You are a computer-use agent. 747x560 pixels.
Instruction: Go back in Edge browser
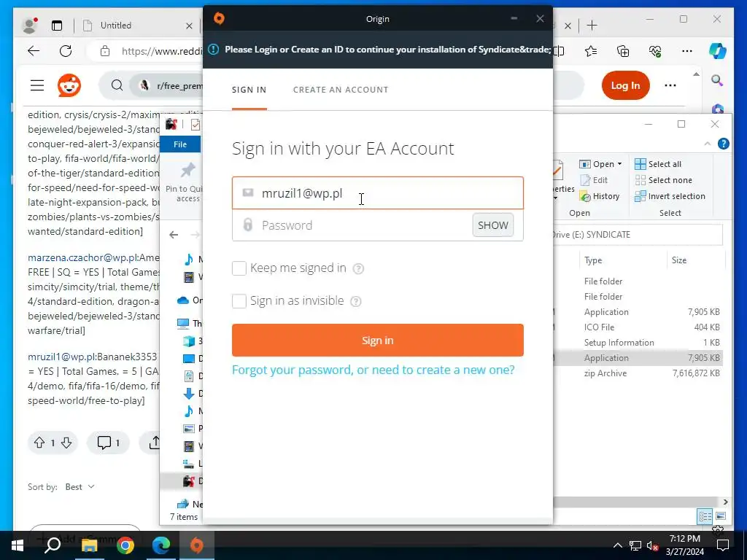(x=34, y=51)
